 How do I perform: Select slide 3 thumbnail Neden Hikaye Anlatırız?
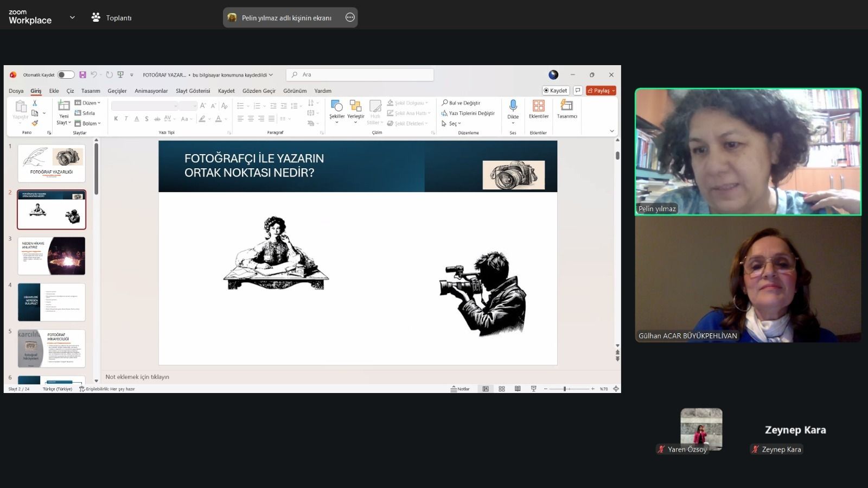(52, 256)
